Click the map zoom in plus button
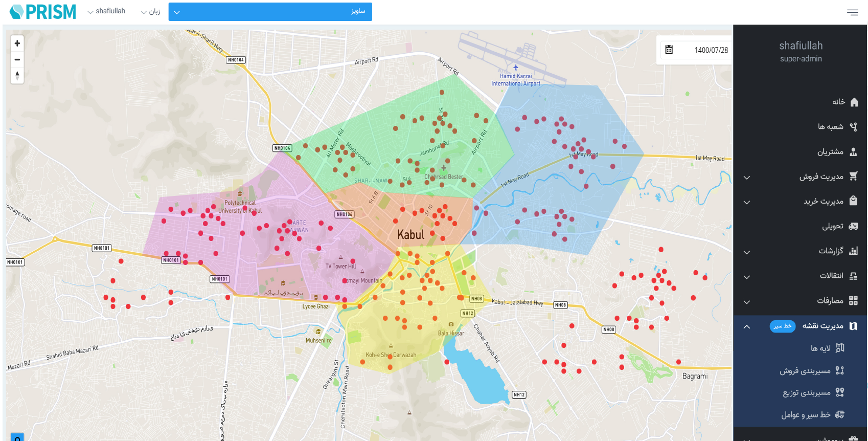 [17, 43]
